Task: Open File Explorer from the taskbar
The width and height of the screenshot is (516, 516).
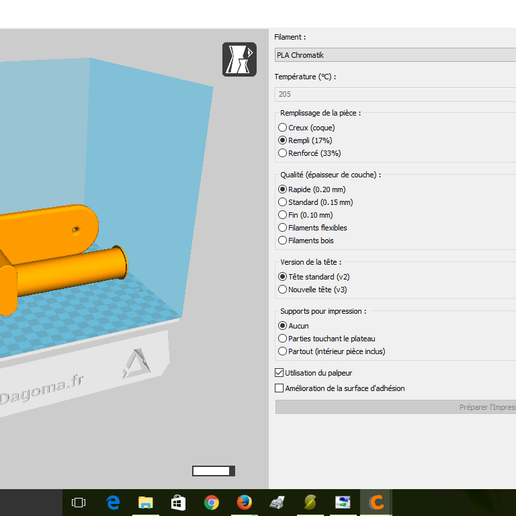Action: pos(146,502)
